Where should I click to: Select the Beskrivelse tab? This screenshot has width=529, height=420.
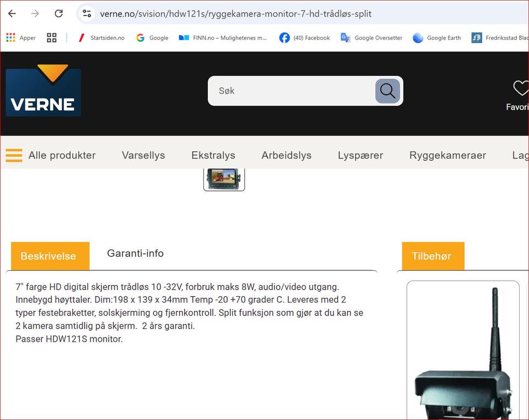tap(49, 256)
